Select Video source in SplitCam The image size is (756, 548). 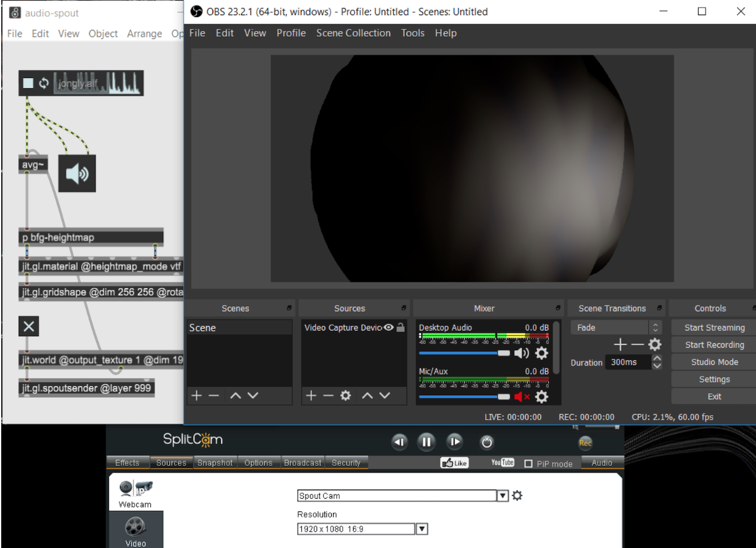tap(136, 529)
